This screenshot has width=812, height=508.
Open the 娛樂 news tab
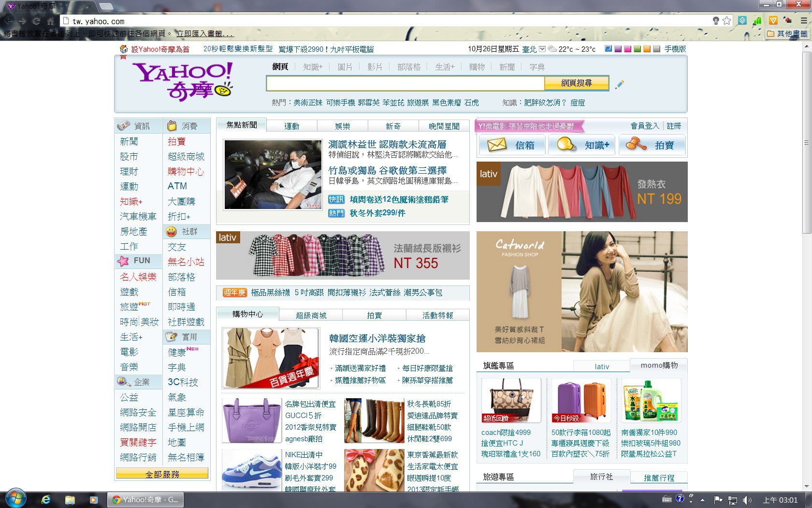[x=343, y=126]
